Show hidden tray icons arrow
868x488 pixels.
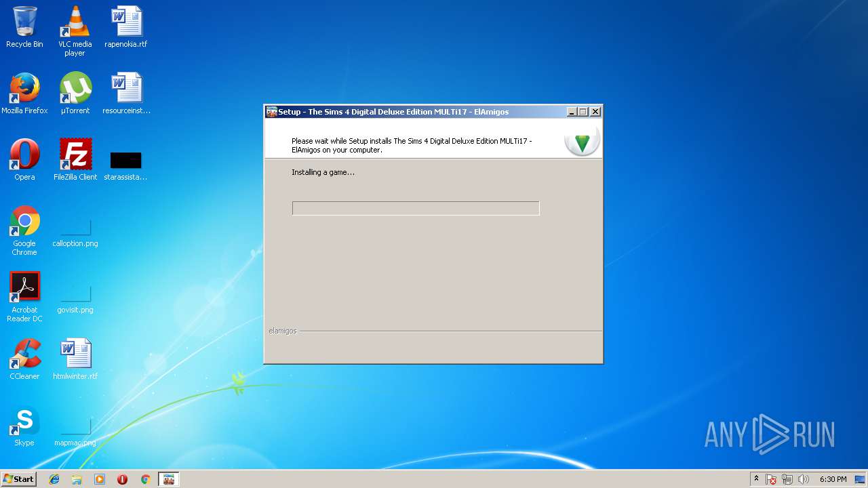point(756,479)
